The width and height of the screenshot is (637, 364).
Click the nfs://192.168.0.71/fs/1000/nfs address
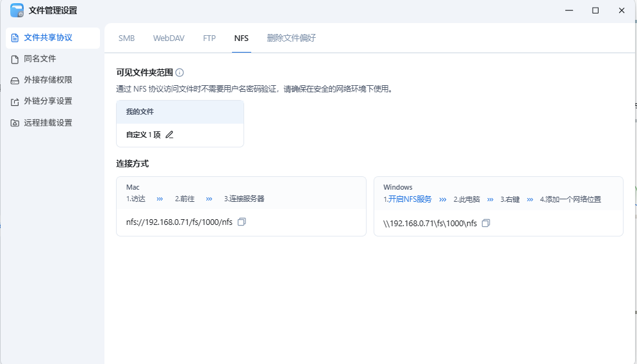[x=179, y=222]
